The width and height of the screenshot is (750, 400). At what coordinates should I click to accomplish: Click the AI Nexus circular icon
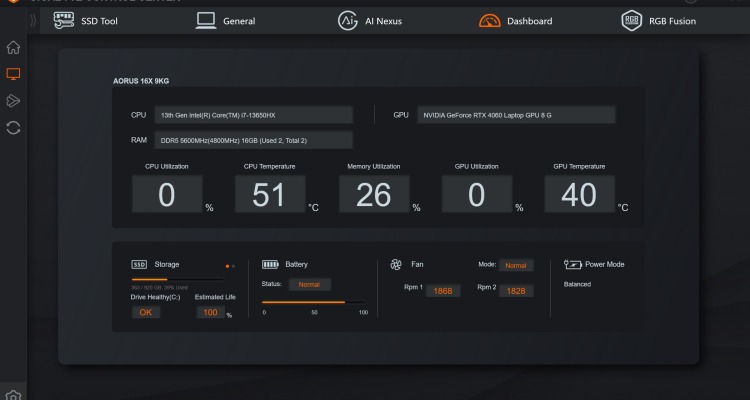point(348,21)
